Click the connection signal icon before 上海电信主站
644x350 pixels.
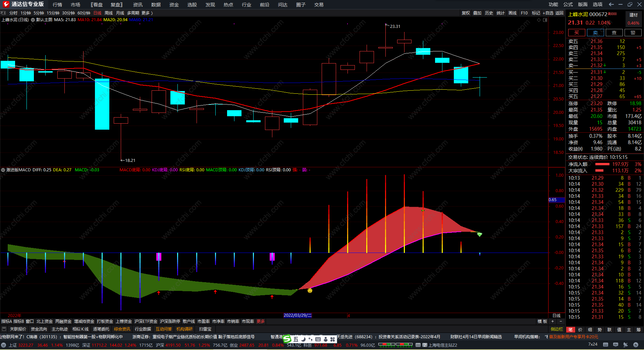coord(418,345)
